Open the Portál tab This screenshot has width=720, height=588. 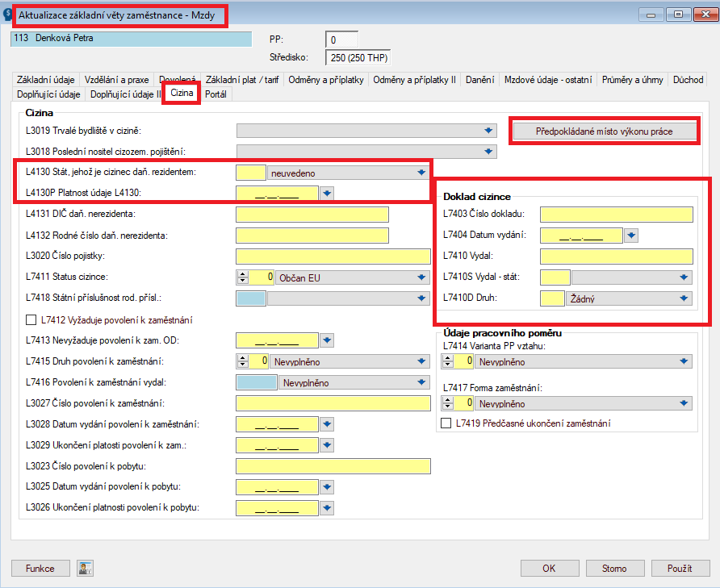click(x=216, y=94)
